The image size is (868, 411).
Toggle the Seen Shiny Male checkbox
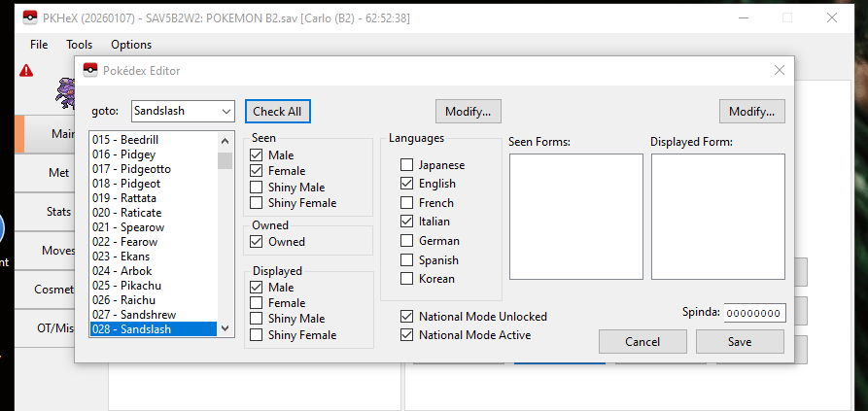click(x=257, y=187)
